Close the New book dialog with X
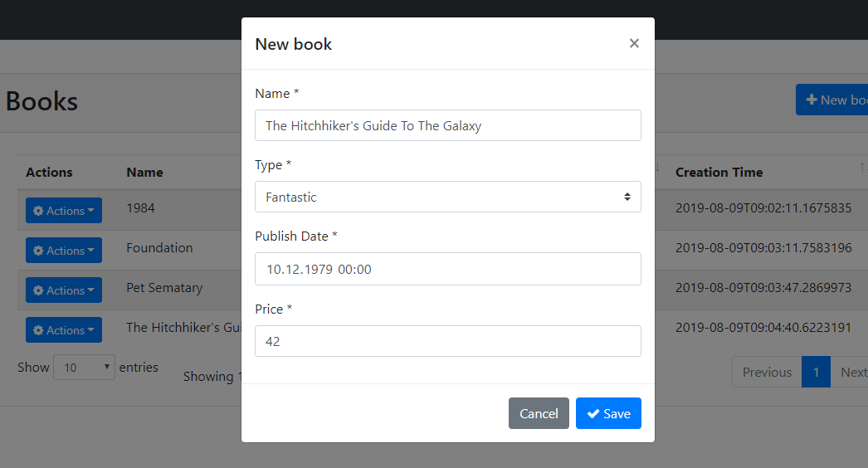 (x=634, y=43)
